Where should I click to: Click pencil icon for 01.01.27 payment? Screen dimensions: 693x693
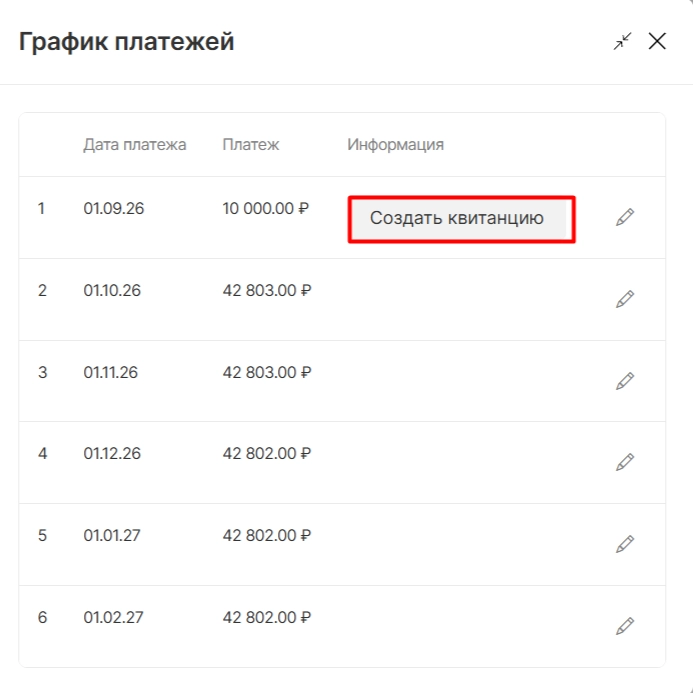pyautogui.click(x=625, y=544)
